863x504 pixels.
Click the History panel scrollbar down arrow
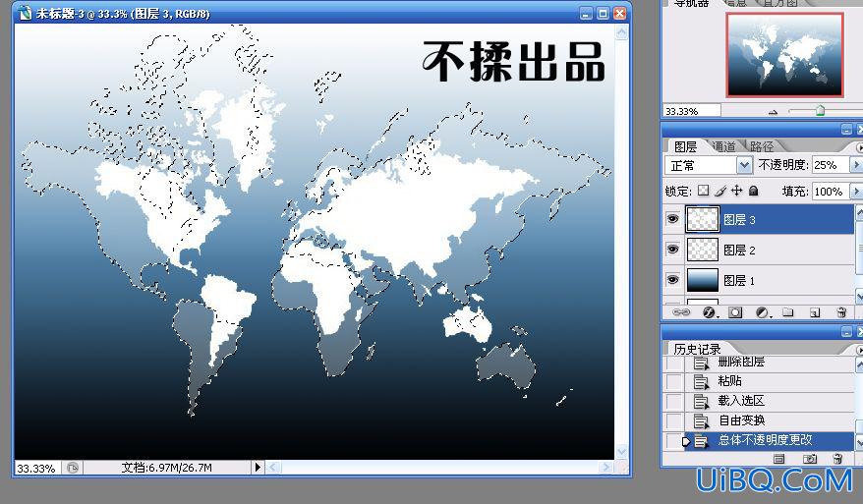859,442
